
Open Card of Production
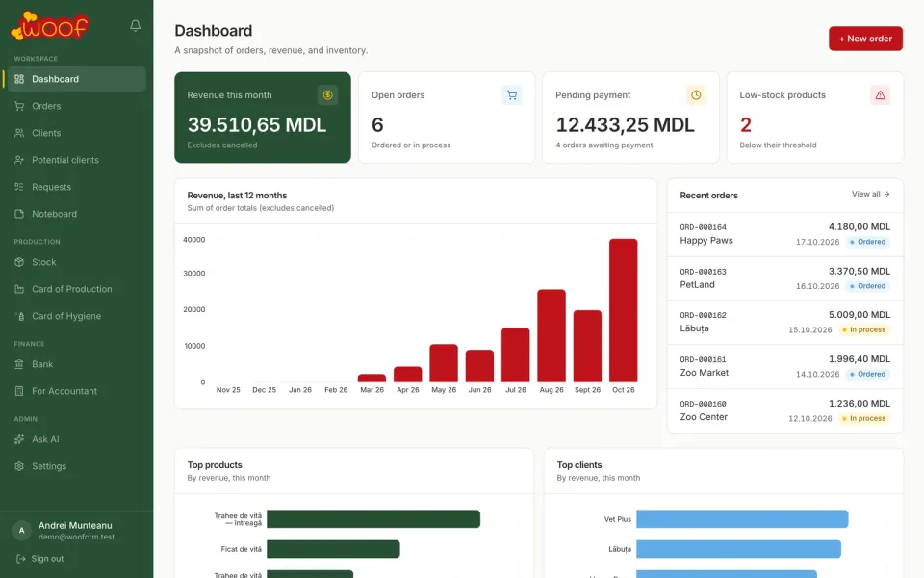[75, 289]
